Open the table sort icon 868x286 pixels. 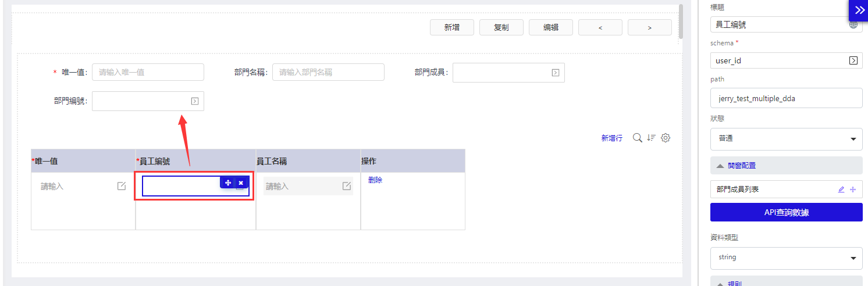coord(652,138)
